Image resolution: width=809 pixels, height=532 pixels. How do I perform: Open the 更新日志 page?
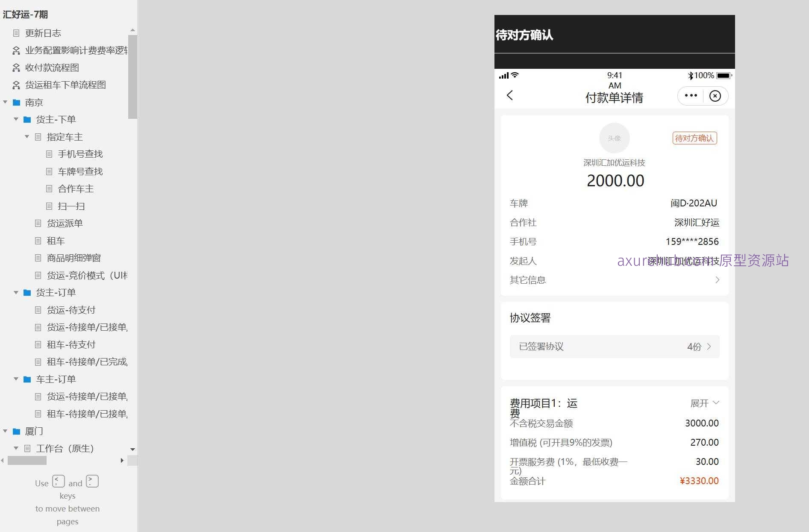click(43, 33)
